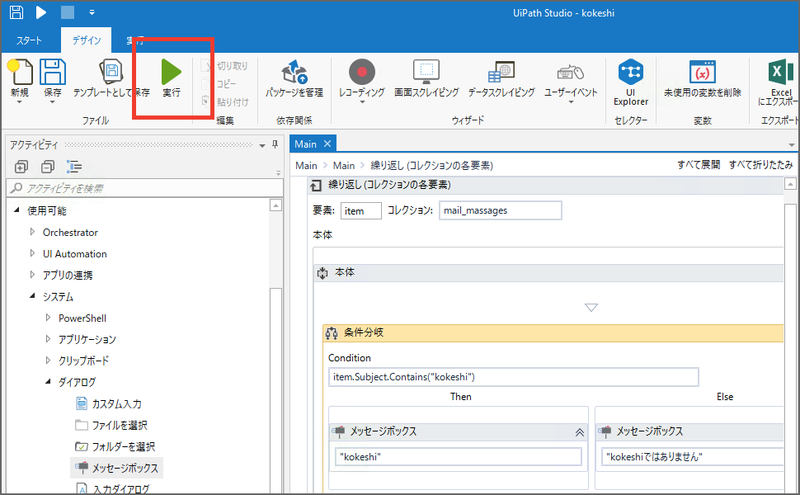Viewport: 800px width, 495px height.
Task: Switch to the デザイン ribbon tab
Action: 86,41
